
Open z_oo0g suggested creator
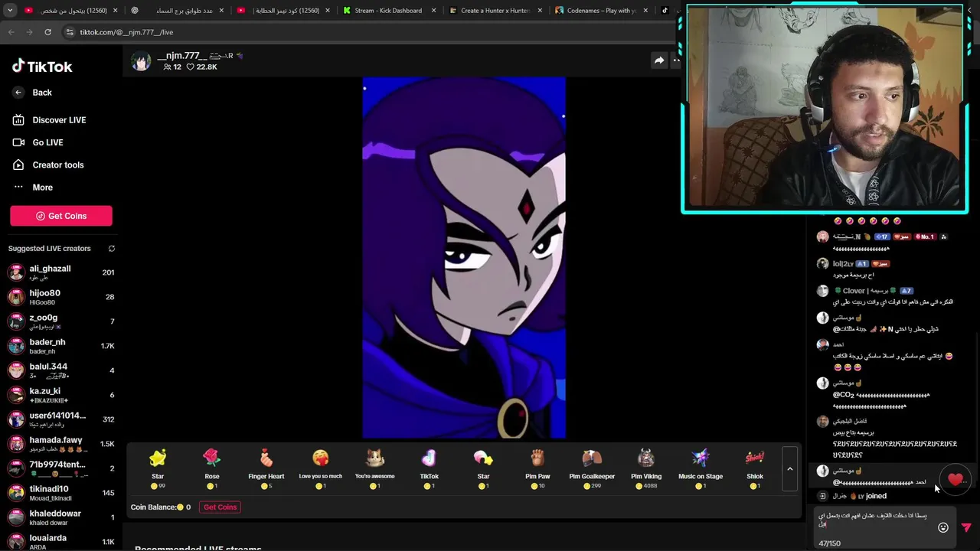click(61, 321)
